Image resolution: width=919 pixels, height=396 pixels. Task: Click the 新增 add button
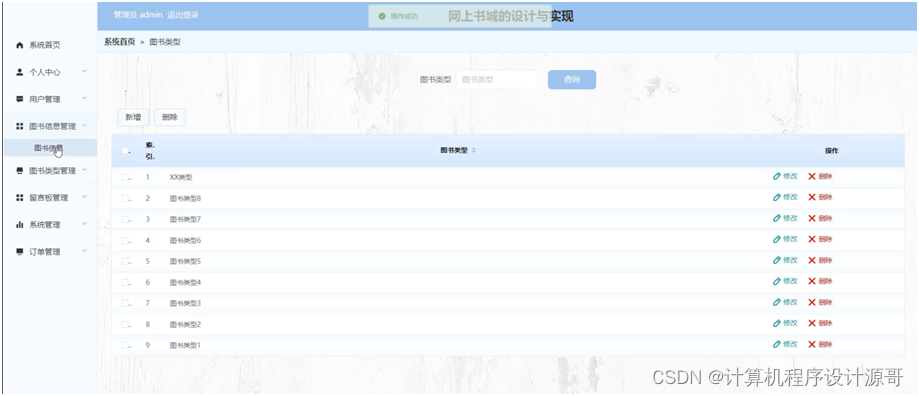(x=134, y=117)
